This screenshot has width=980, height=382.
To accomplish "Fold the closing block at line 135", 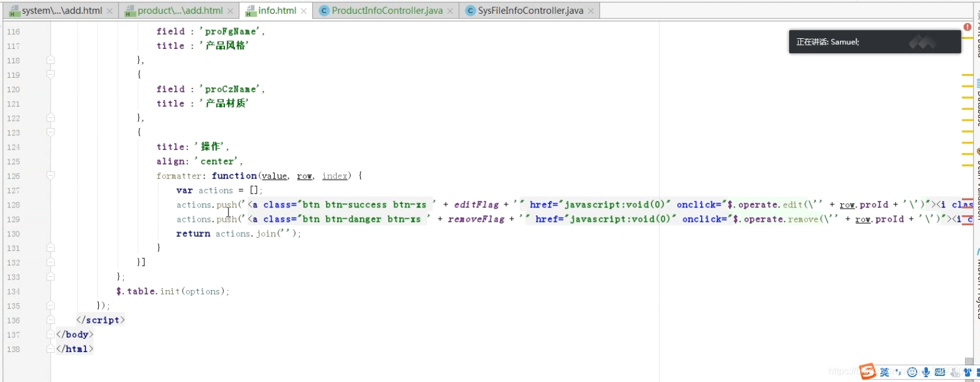I will point(51,305).
